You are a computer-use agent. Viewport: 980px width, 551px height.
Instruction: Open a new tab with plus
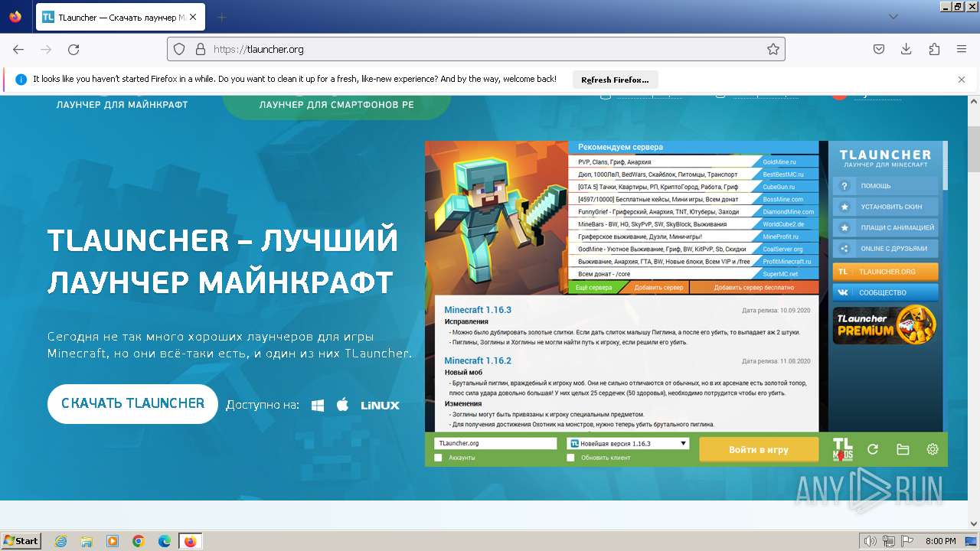[x=222, y=17]
